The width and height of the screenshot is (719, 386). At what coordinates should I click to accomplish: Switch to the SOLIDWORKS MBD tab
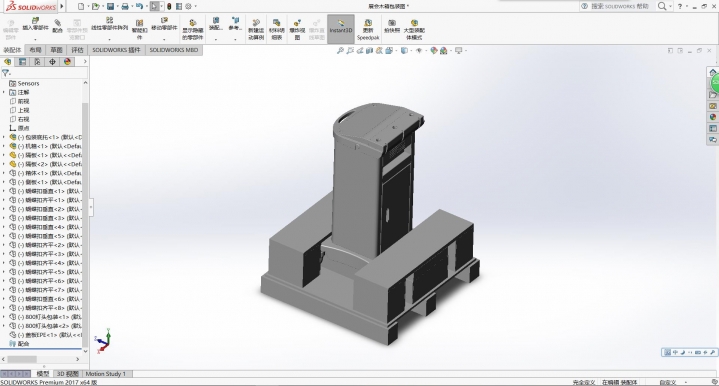pyautogui.click(x=174, y=50)
